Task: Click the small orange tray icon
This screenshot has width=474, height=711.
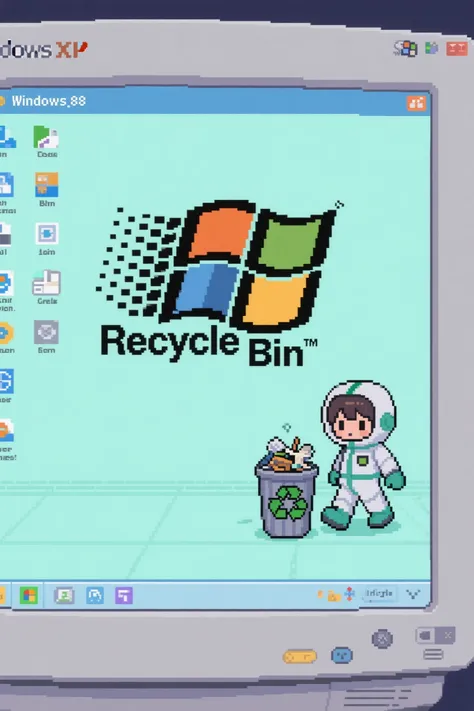Action: [x=320, y=594]
